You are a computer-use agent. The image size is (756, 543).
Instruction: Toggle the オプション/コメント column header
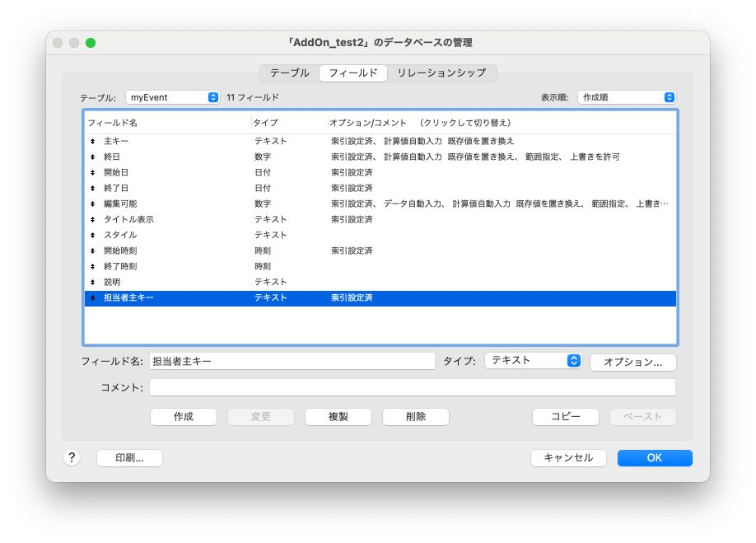pyautogui.click(x=420, y=123)
